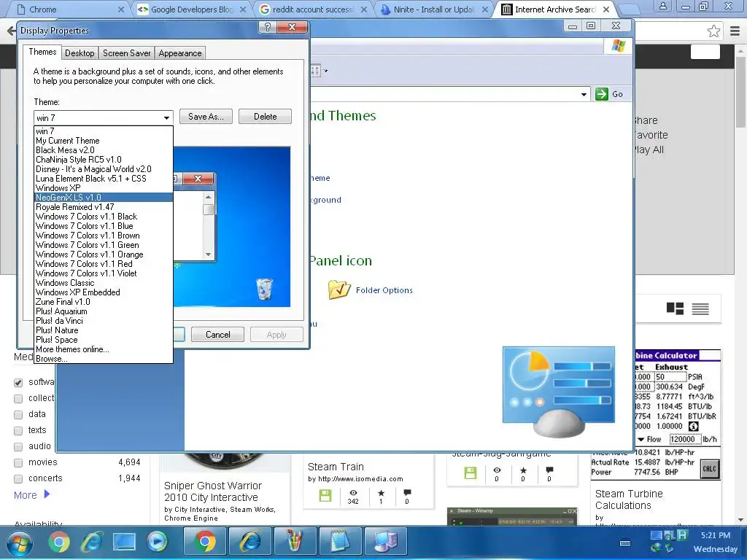Open the reddit account Chrome tab
Image resolution: width=747 pixels, height=560 pixels.
(x=312, y=9)
